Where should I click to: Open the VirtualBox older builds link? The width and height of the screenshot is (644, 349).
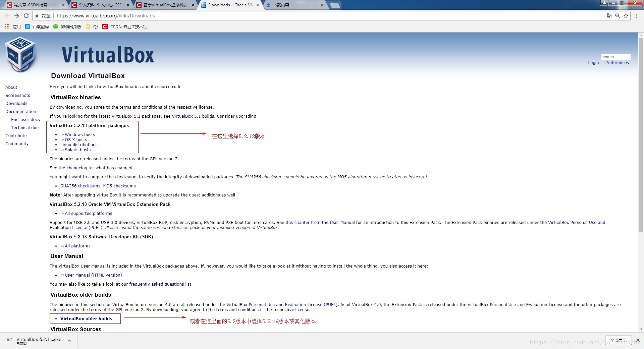click(x=86, y=319)
